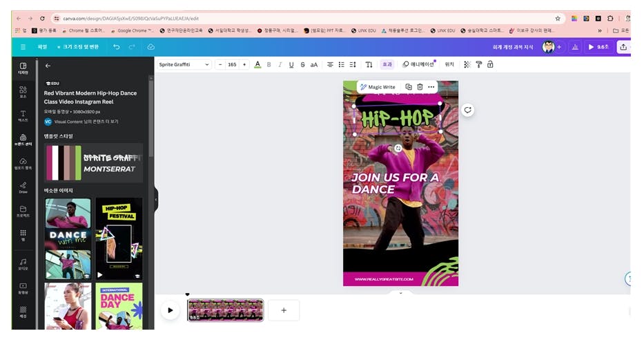Screen dimensions: 644x349
Task: Open the user profile avatar
Action: [548, 47]
